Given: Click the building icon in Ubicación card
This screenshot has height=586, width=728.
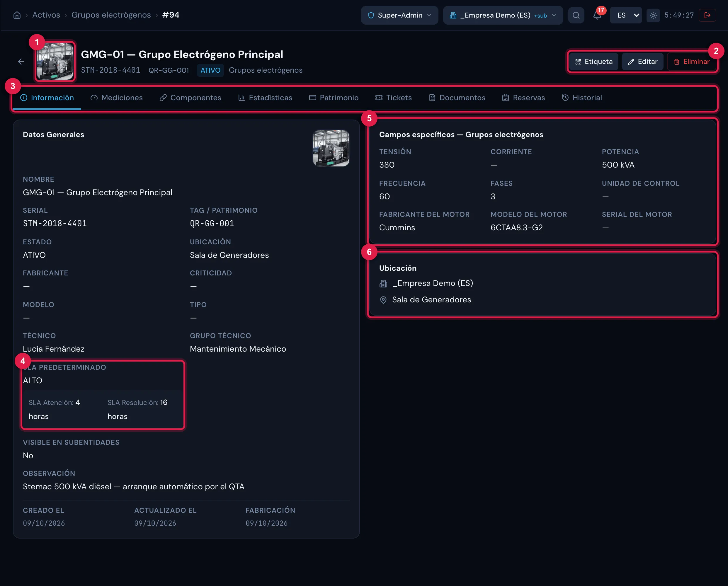Looking at the screenshot, I should [383, 284].
